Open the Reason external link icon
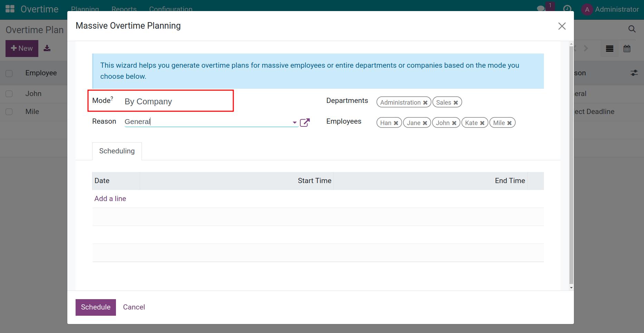This screenshot has width=644, height=333. point(305,123)
